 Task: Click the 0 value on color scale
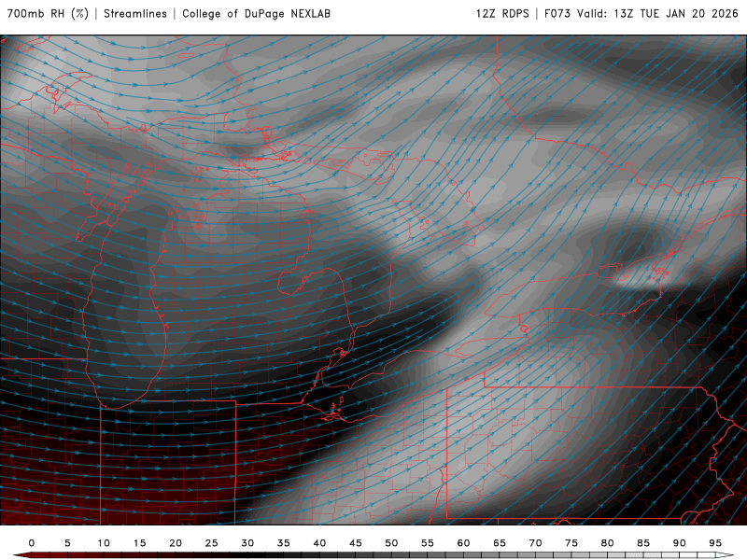click(32, 543)
